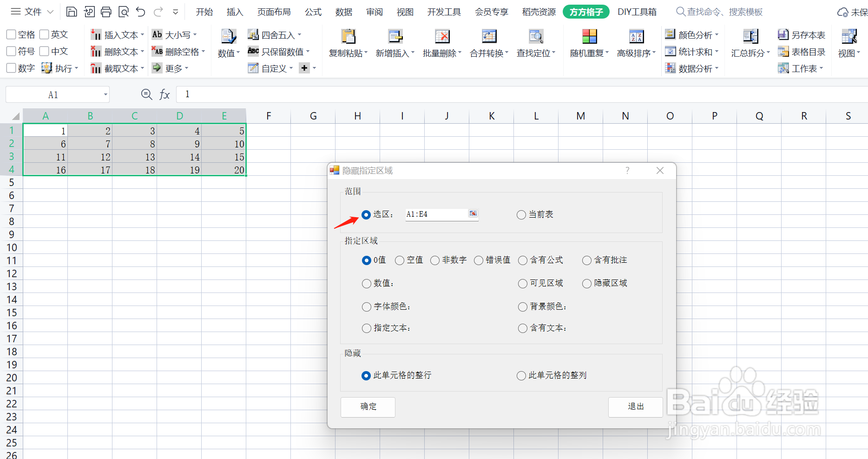Click the 确定 button
This screenshot has height=459, width=868.
(x=368, y=407)
